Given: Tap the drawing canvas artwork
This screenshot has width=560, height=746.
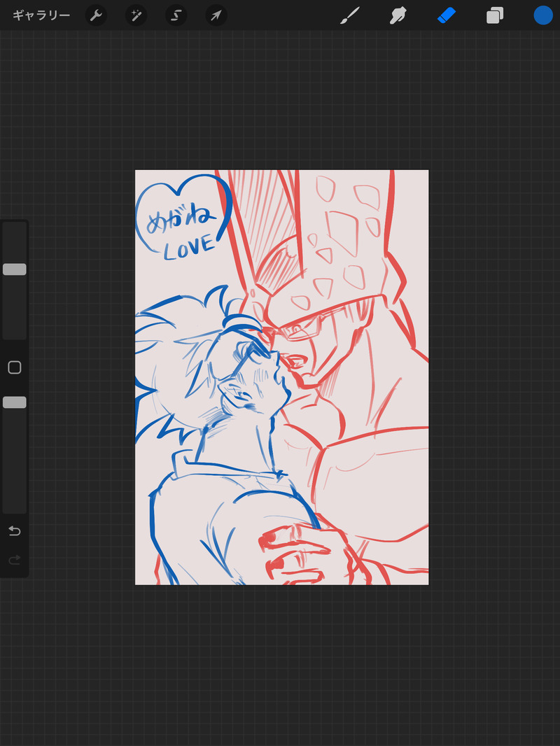Looking at the screenshot, I should pyautogui.click(x=281, y=377).
